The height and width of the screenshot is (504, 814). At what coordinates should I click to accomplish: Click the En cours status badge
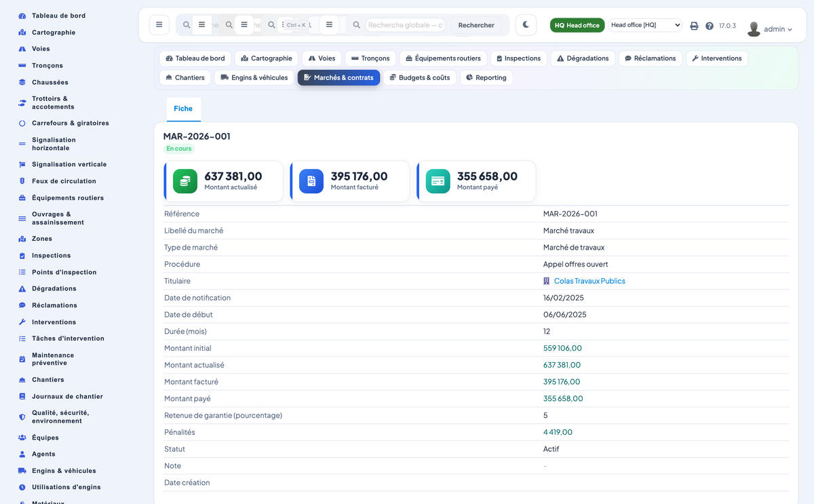click(x=179, y=149)
